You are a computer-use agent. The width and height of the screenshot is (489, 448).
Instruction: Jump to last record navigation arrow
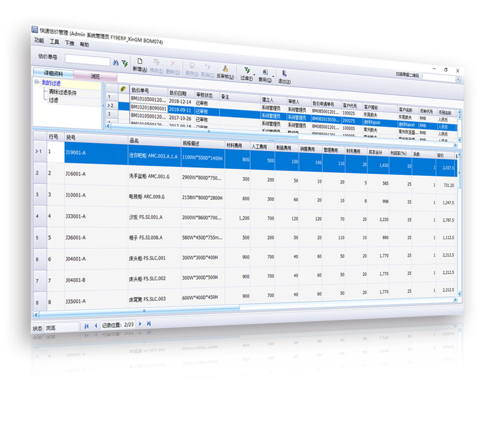pos(149,323)
